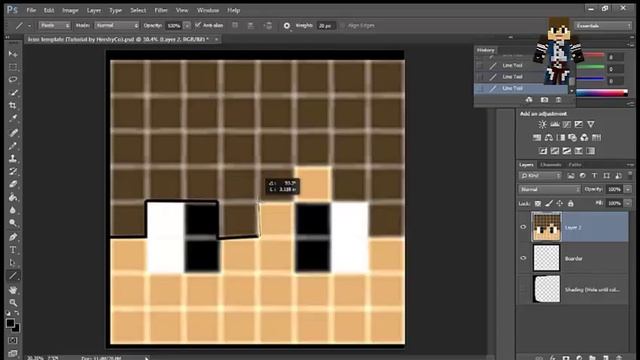640x360 pixels.
Task: Close the document tab
Action: [216, 40]
